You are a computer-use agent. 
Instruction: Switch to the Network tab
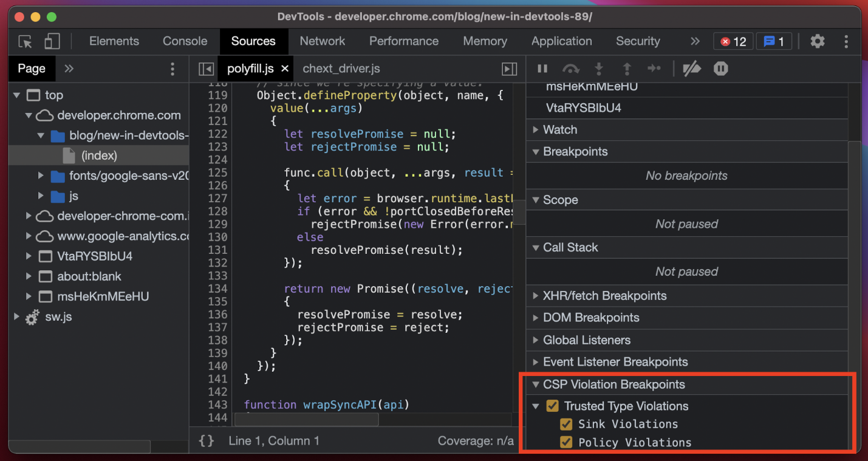click(x=322, y=41)
